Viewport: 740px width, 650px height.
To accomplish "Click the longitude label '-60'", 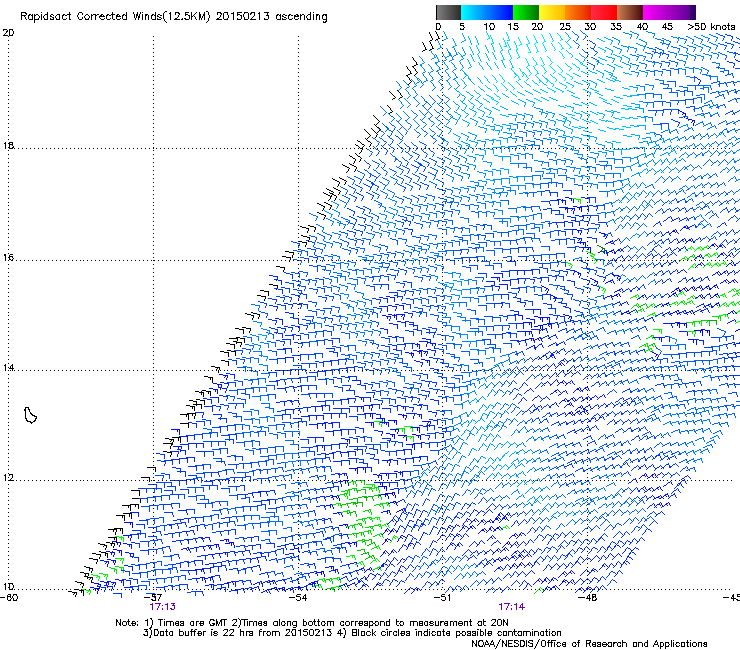I will (9, 597).
